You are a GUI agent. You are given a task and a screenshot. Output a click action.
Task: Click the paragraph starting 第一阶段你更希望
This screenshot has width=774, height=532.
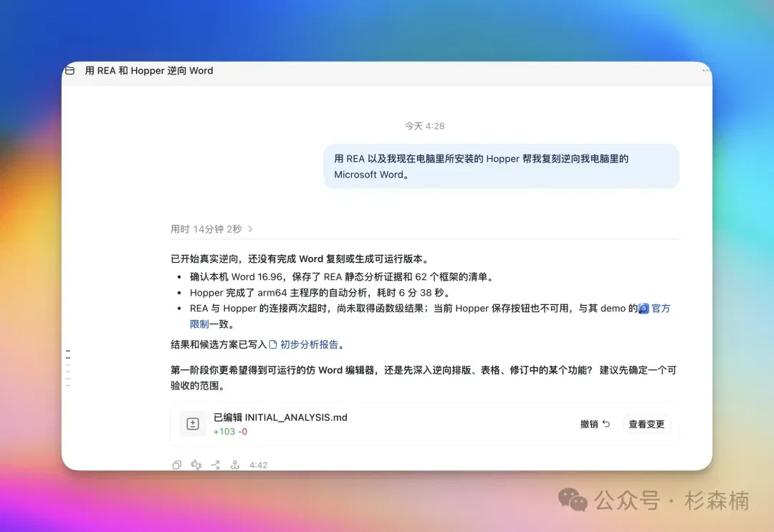[x=424, y=377]
